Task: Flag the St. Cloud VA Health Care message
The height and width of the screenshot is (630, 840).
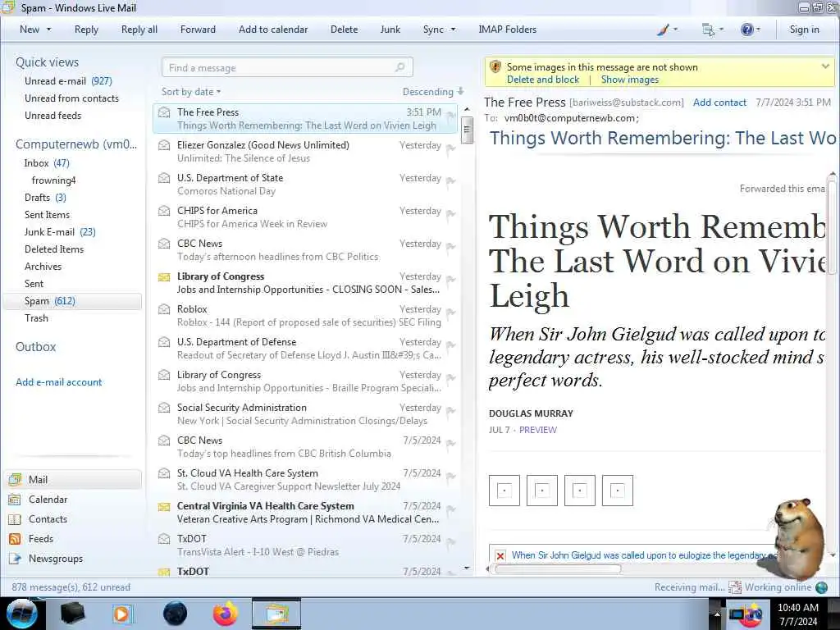Action: pos(451,477)
